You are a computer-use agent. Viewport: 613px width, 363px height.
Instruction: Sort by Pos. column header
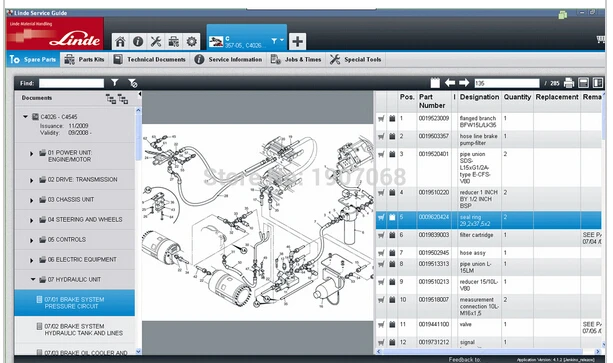coord(407,97)
